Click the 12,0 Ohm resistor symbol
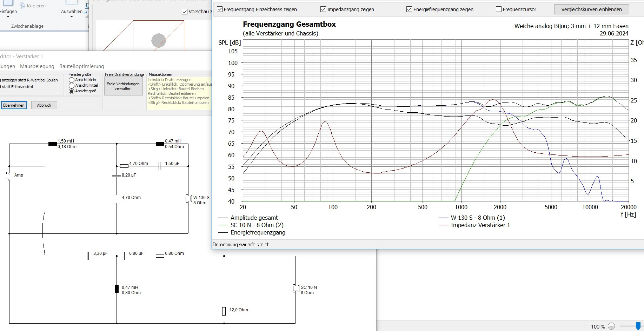 [224, 311]
